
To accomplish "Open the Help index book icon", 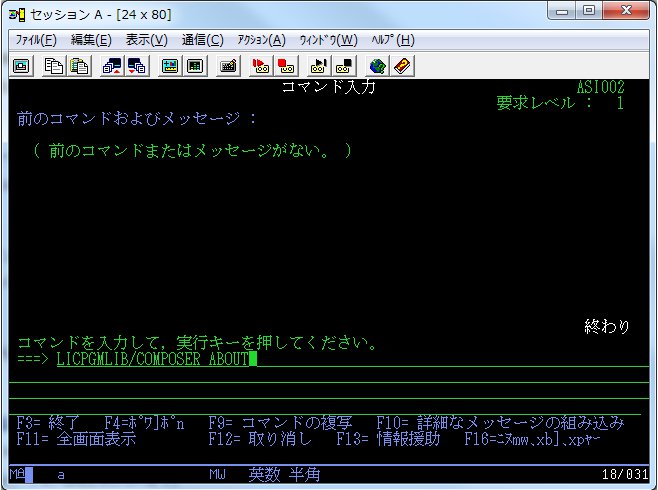I will pos(403,66).
